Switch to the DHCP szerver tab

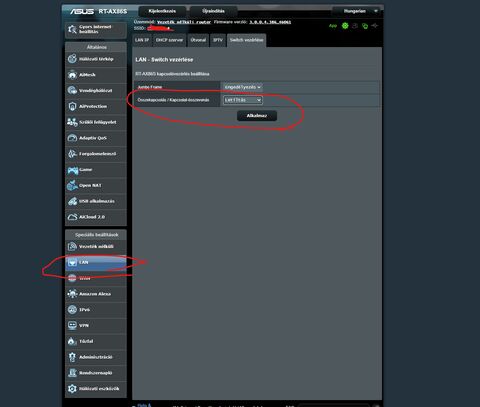click(169, 40)
